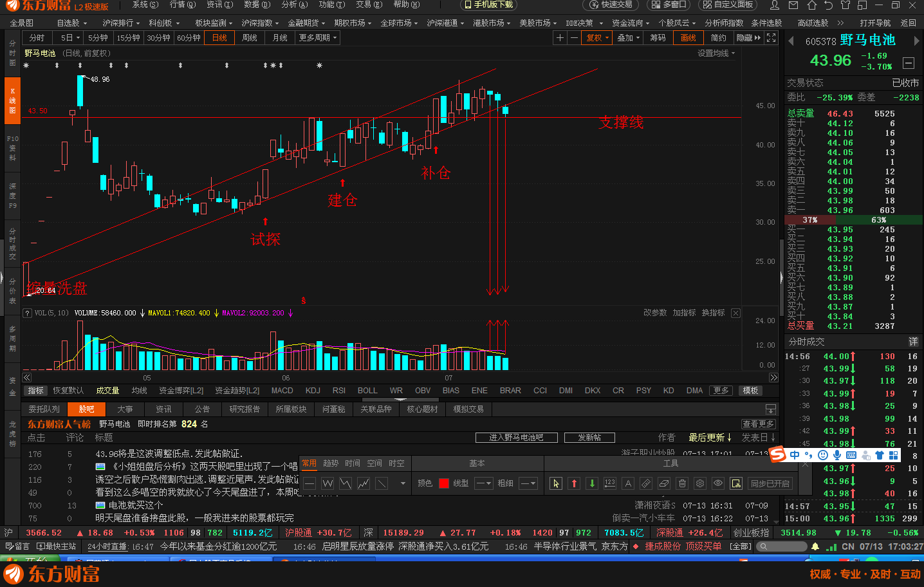Image resolution: width=924 pixels, height=587 pixels.
Task: Open 系统(S) menu
Action: (x=145, y=5)
